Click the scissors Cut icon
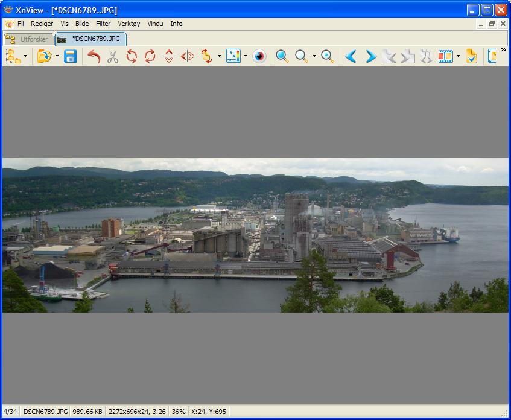The image size is (511, 420). click(x=113, y=56)
